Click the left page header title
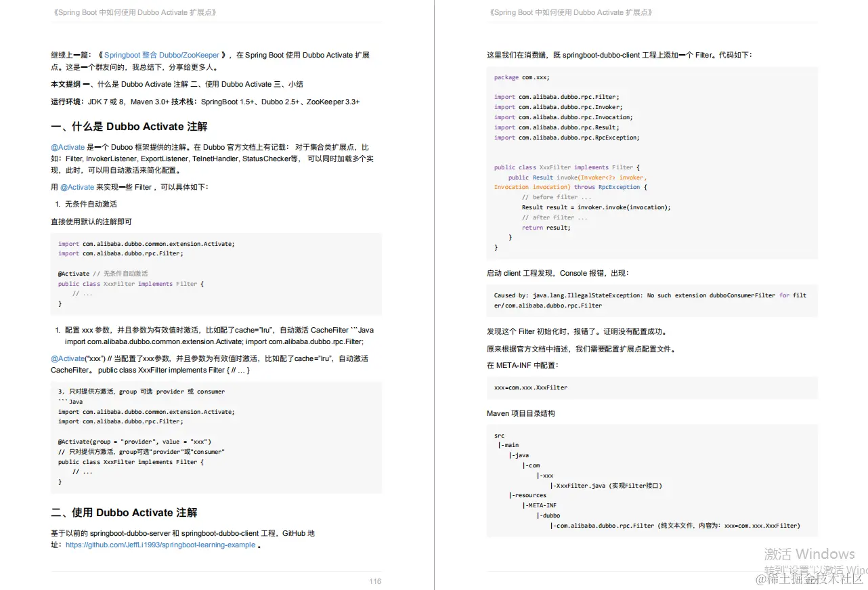The height and width of the screenshot is (590, 868). [x=133, y=12]
